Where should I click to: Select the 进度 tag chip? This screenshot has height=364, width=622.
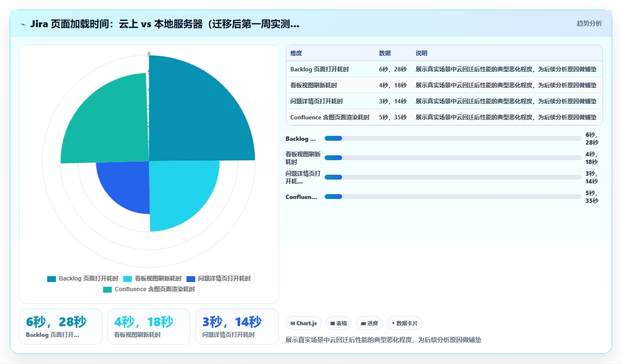click(369, 323)
